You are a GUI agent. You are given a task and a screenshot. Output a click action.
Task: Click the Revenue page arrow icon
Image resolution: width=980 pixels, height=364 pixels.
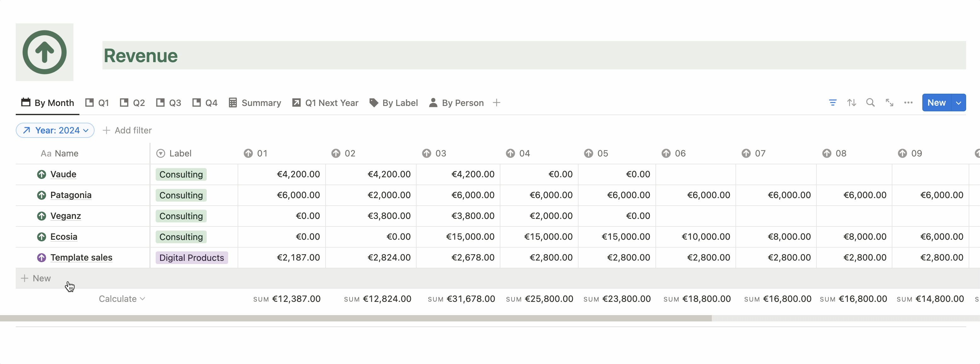[x=44, y=52]
